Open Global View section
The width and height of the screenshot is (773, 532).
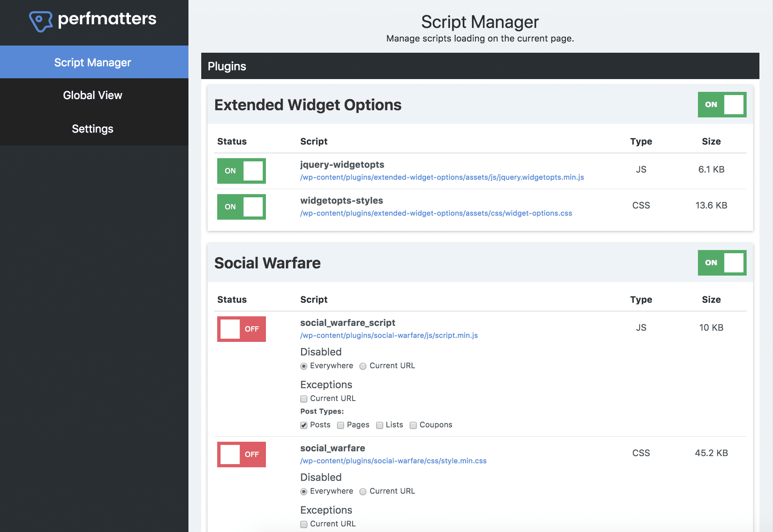tap(93, 94)
